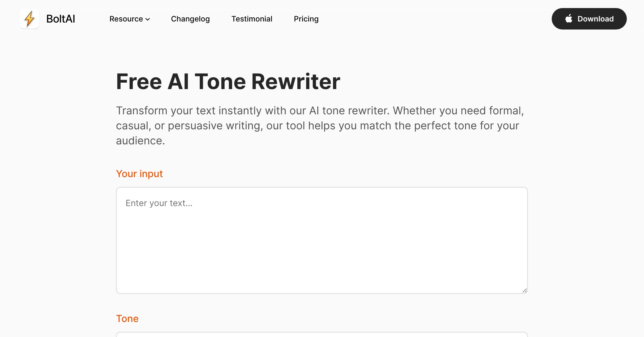This screenshot has height=337, width=644.
Task: Click the 'Your input' field label
Action: 139,174
